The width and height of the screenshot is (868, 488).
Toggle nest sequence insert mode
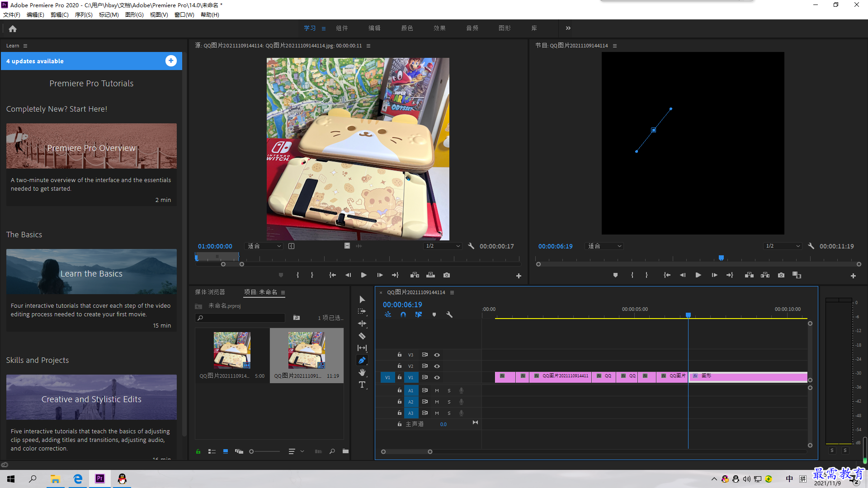tap(388, 314)
